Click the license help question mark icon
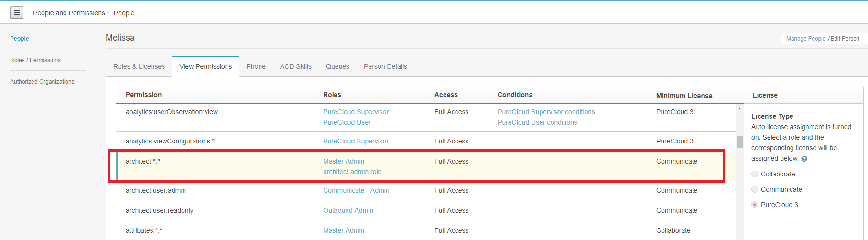Screen dimensions: 868x240 804,159
